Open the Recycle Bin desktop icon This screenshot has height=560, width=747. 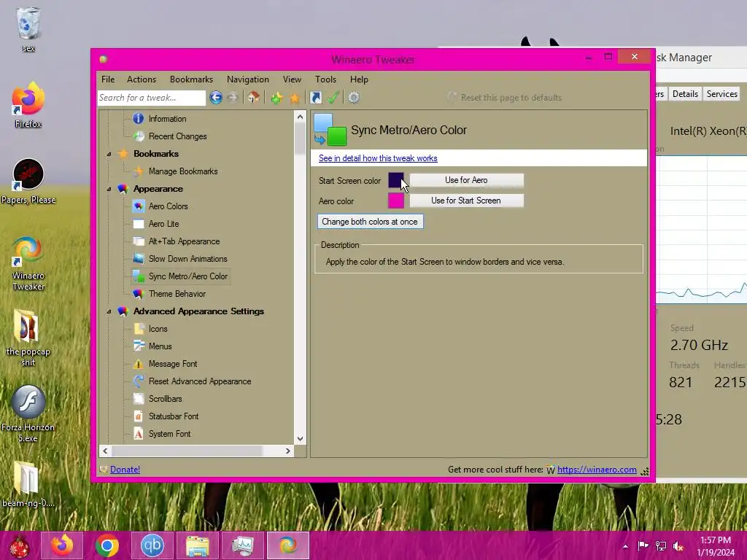(x=28, y=29)
